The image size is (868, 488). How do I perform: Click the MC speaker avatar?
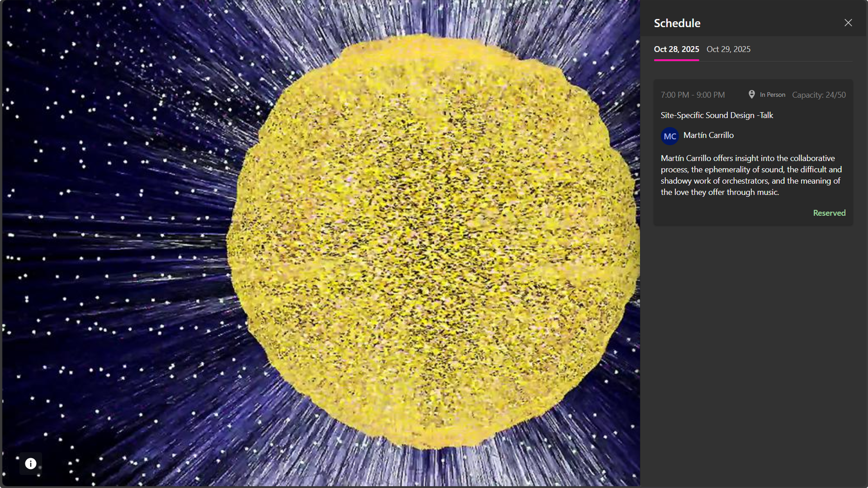tap(670, 136)
